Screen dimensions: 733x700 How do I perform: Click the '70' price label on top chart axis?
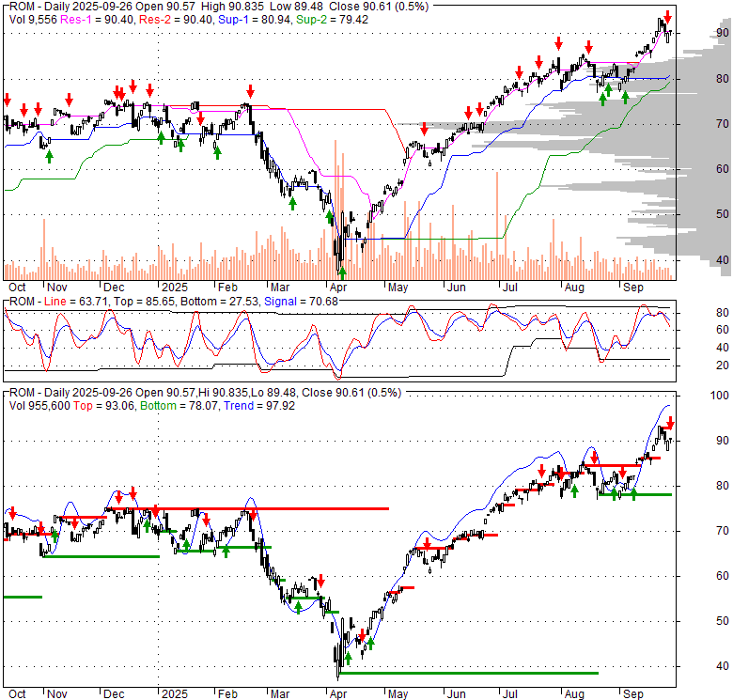pyautogui.click(x=723, y=124)
